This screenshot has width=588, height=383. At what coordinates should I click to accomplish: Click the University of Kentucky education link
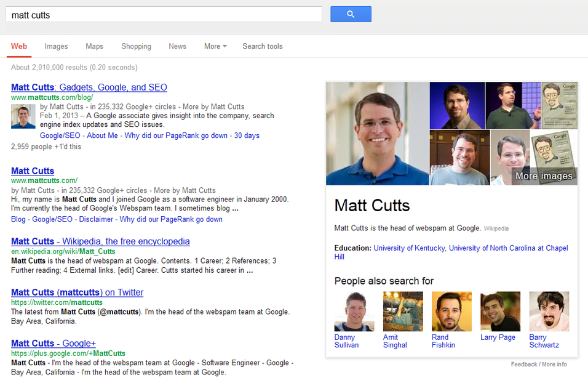(x=409, y=248)
